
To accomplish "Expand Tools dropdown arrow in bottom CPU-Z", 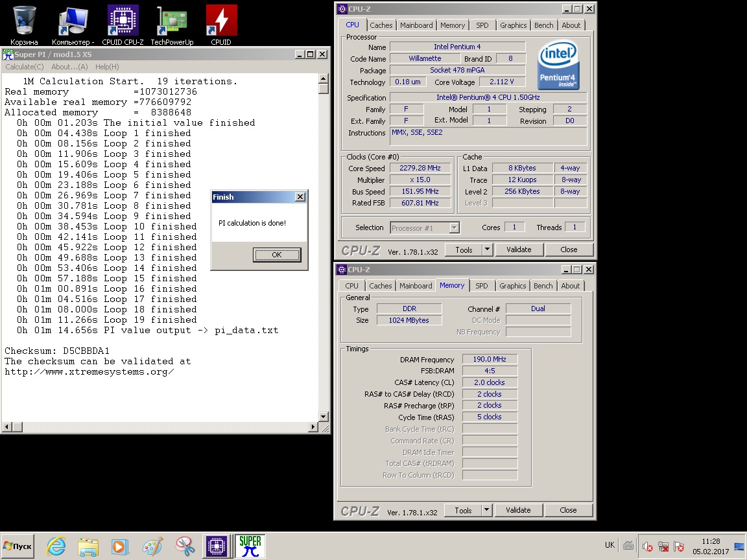I will 486,510.
